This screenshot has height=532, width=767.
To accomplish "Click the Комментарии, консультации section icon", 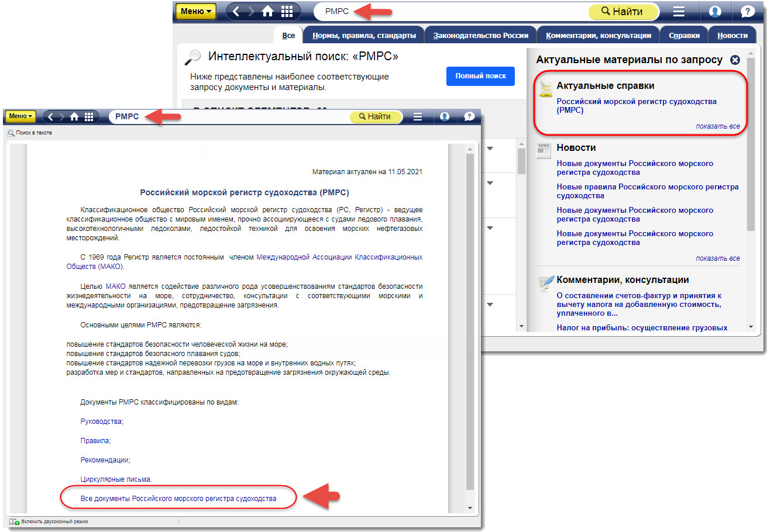I will [545, 284].
